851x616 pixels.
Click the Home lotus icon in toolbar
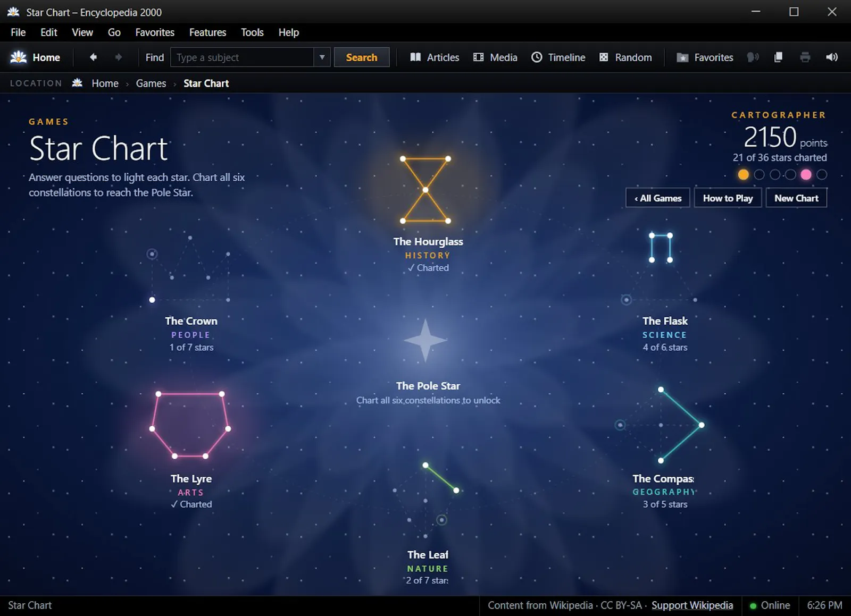point(19,57)
